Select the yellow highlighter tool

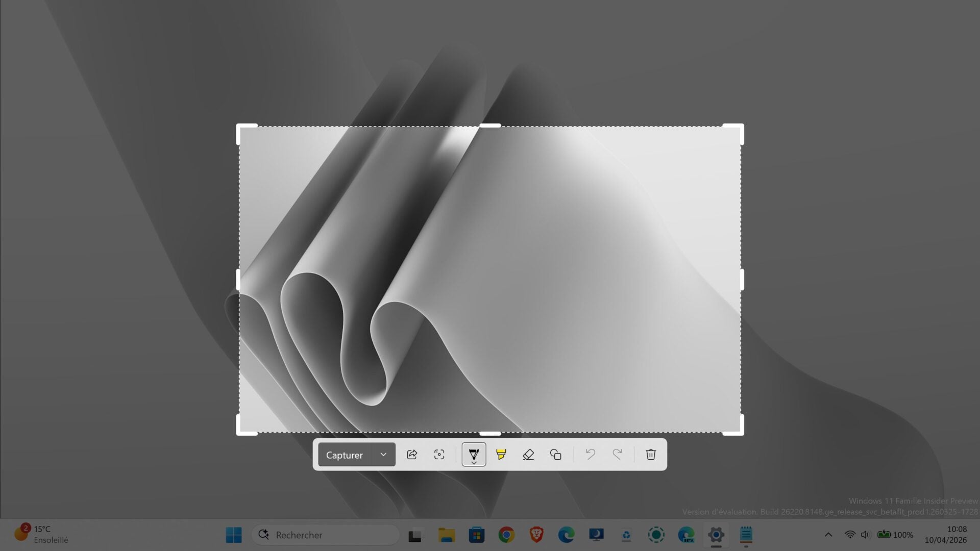[501, 454]
